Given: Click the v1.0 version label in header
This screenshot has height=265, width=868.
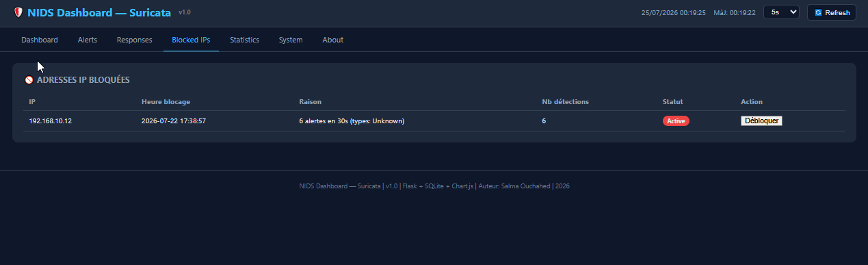Looking at the screenshot, I should click(x=185, y=12).
